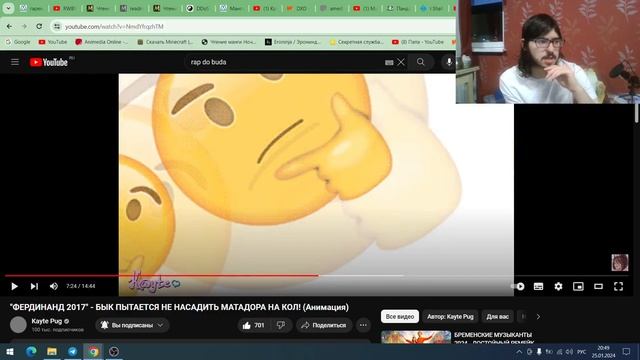Open the on-screen keyboard icon in search box

point(389,62)
